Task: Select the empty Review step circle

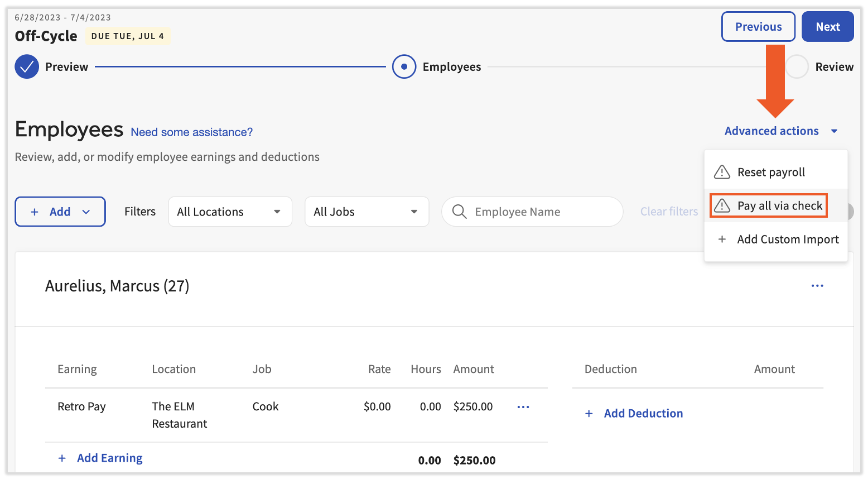Action: pos(797,66)
